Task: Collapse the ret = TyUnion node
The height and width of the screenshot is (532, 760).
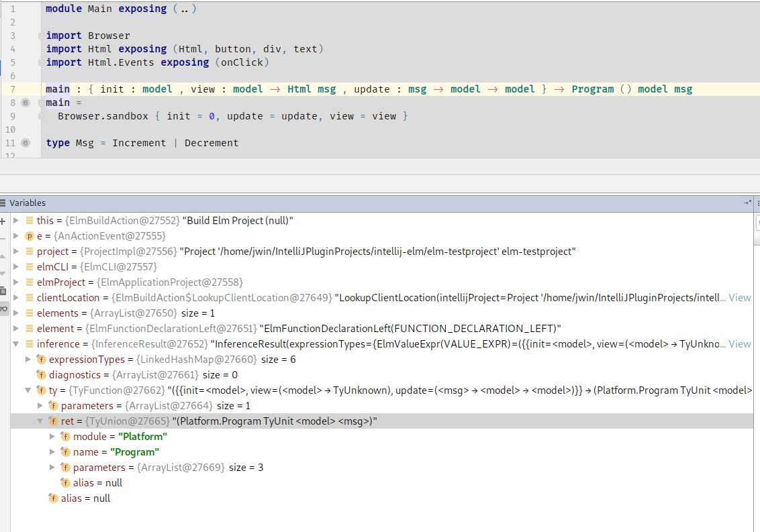Action: 40,421
